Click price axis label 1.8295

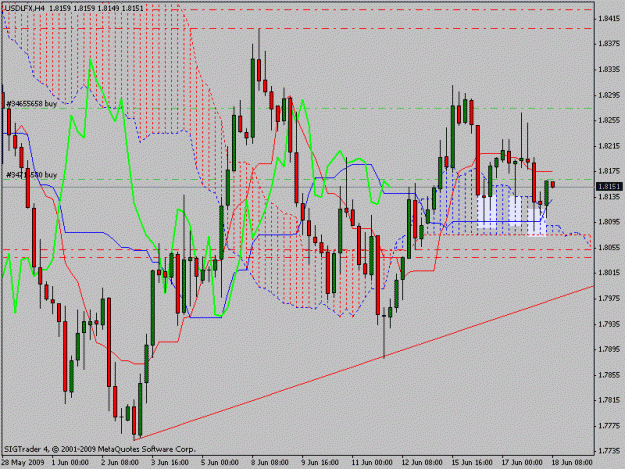(x=609, y=95)
